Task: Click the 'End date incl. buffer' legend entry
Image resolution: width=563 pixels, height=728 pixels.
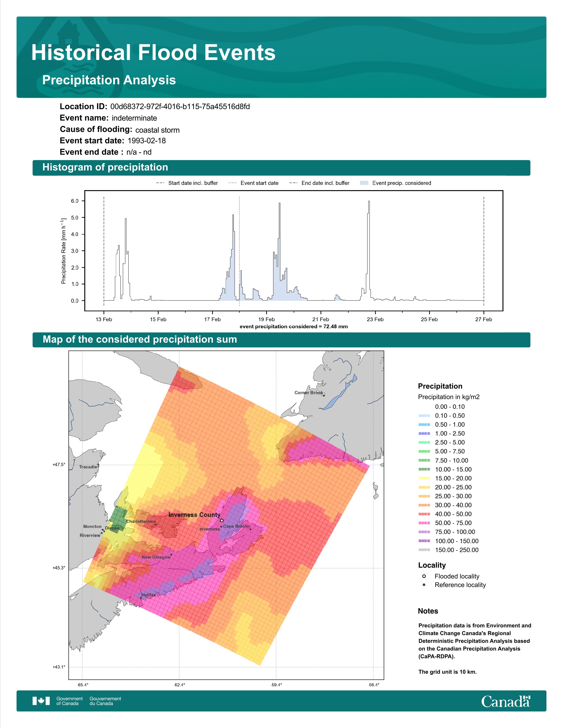Action: tap(319, 183)
